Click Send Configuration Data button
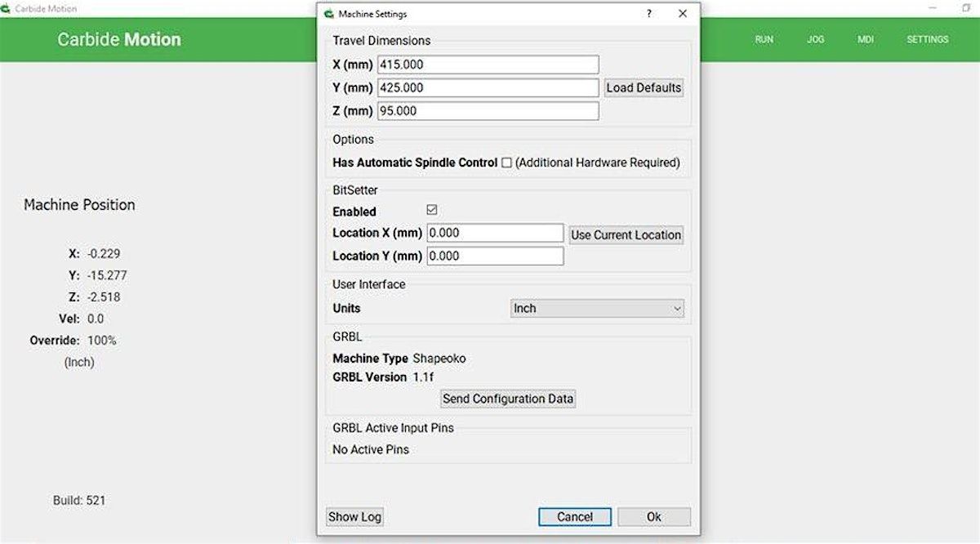This screenshot has width=980, height=544. pyautogui.click(x=508, y=399)
